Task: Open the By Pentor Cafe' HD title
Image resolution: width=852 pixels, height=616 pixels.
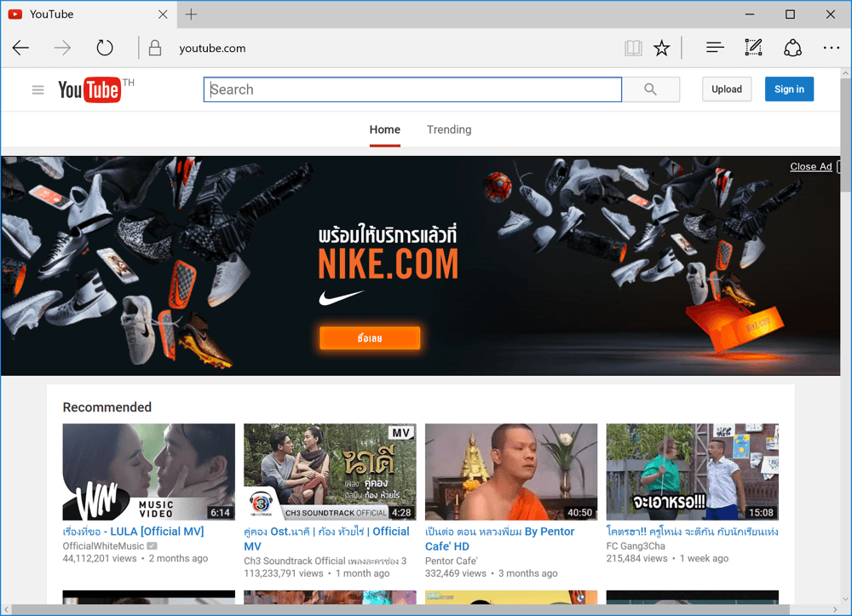Action: (499, 538)
